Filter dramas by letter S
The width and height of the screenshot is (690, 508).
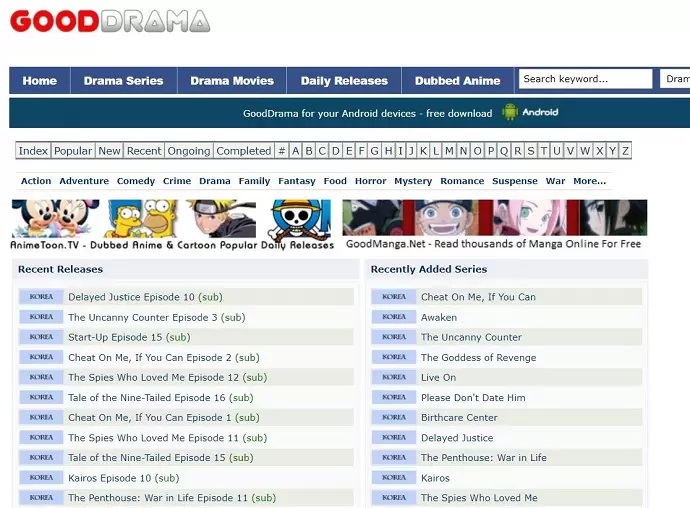tap(531, 151)
